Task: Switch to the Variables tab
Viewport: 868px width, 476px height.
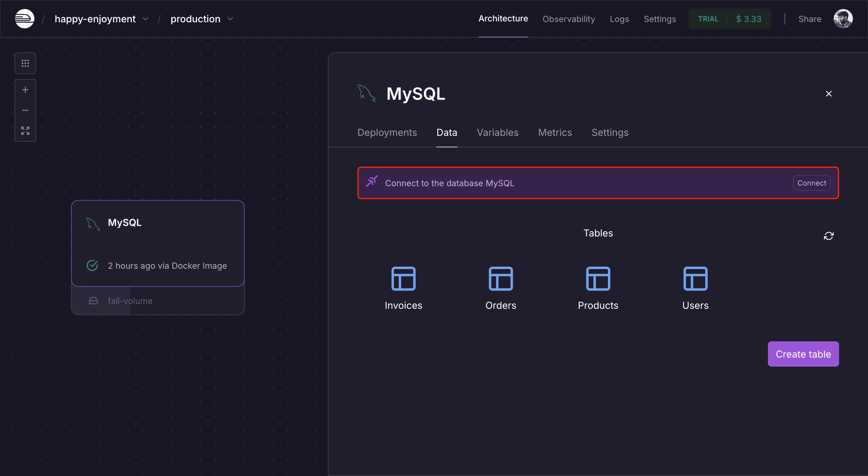Action: click(498, 132)
